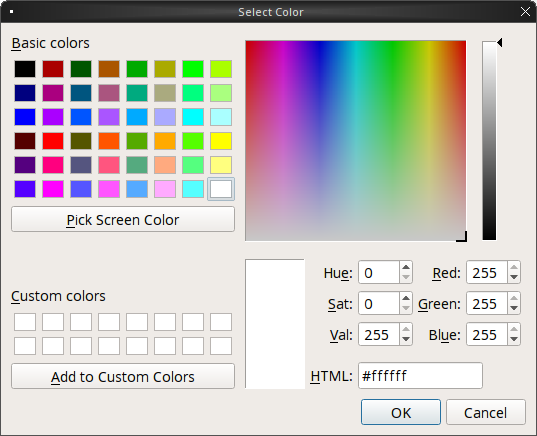Click the Sat spinbox up arrow

tap(406, 298)
